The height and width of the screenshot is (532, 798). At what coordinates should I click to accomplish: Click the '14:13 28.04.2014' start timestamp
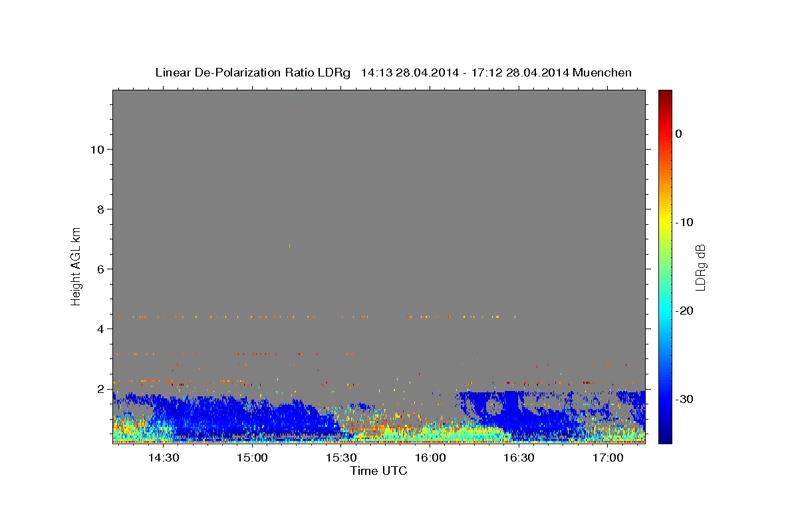[x=409, y=72]
